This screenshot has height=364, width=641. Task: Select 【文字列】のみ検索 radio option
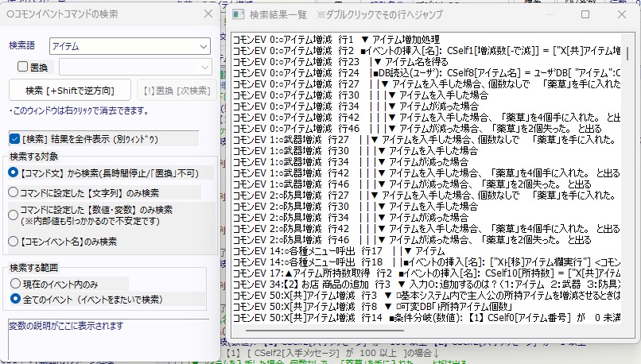click(13, 192)
